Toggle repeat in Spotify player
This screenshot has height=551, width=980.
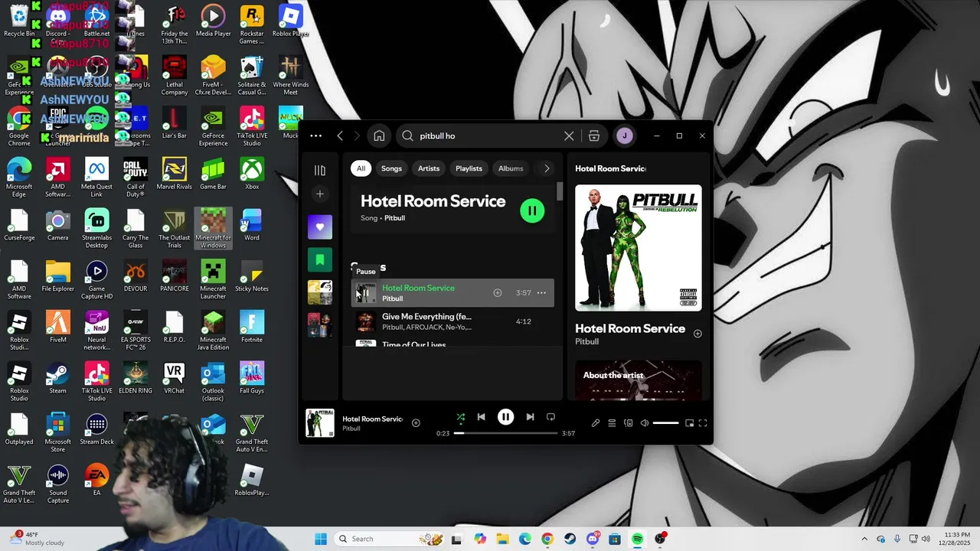click(x=550, y=417)
